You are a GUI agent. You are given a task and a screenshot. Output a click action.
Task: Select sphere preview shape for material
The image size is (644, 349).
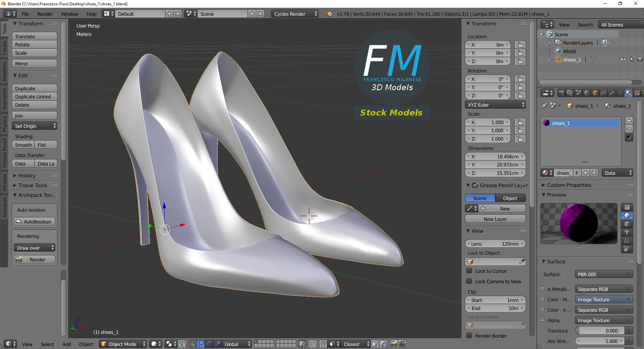point(627,215)
